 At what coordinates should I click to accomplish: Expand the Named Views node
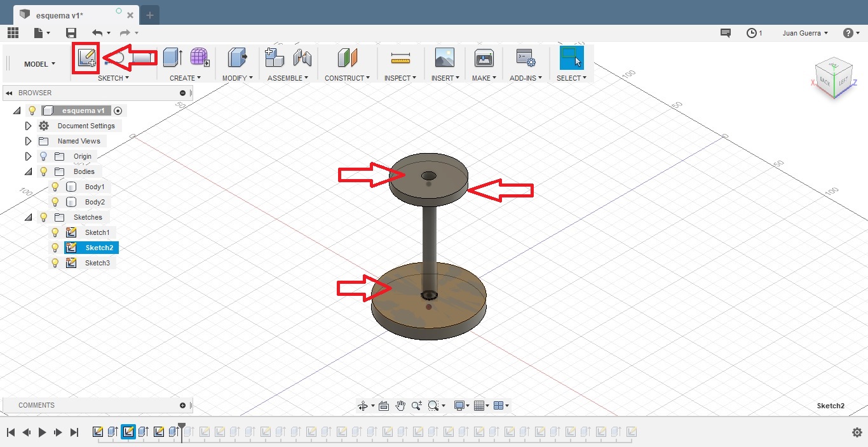[28, 141]
